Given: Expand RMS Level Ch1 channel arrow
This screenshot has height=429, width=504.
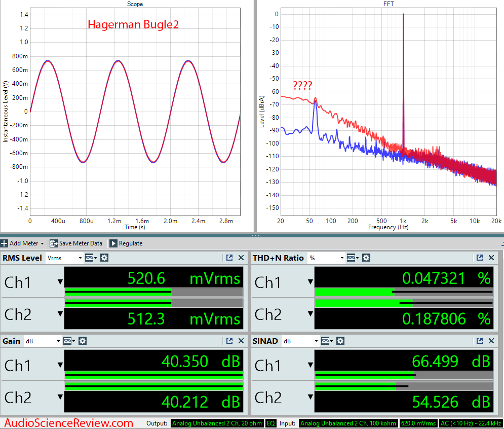Looking at the screenshot, I should (x=60, y=281).
